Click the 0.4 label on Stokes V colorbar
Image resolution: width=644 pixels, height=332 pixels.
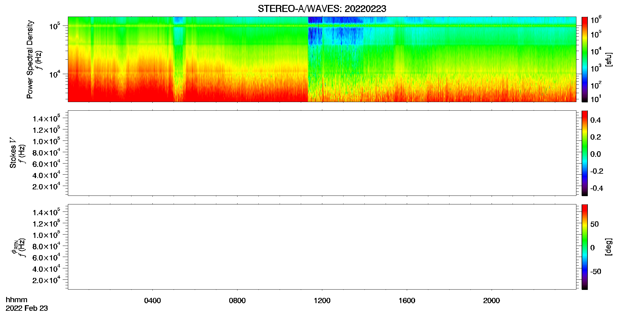pos(595,120)
